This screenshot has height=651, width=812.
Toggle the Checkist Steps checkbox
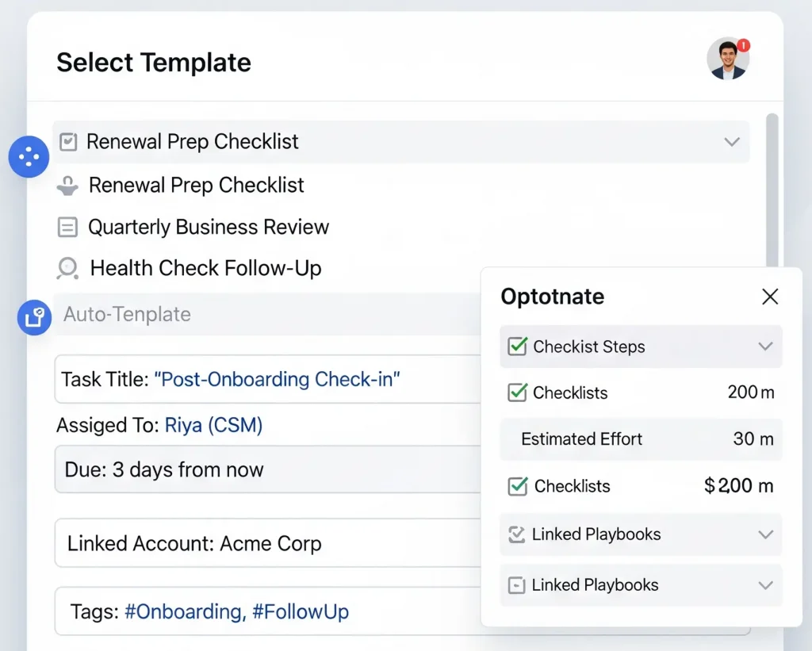coord(517,347)
